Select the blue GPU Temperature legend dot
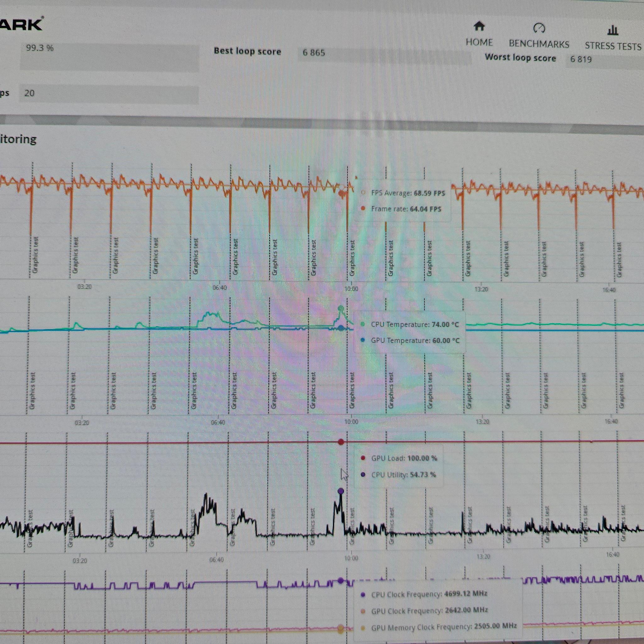The image size is (644, 644). coord(363,340)
